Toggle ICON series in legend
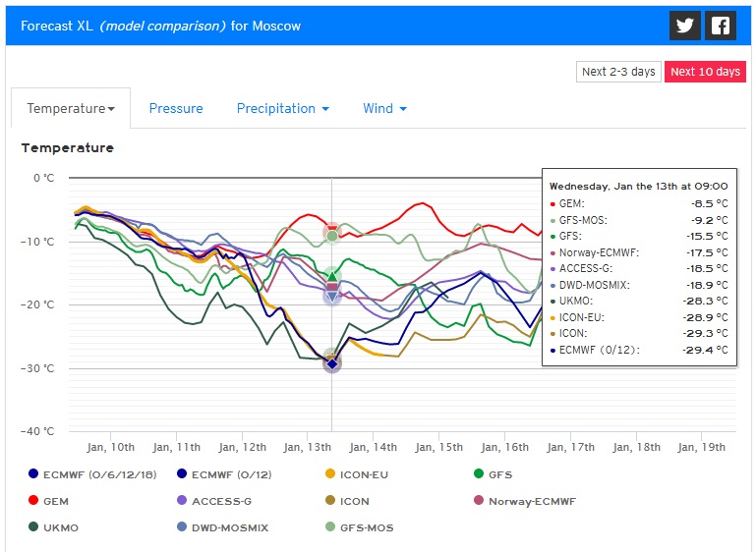The height and width of the screenshot is (552, 756). (x=347, y=501)
